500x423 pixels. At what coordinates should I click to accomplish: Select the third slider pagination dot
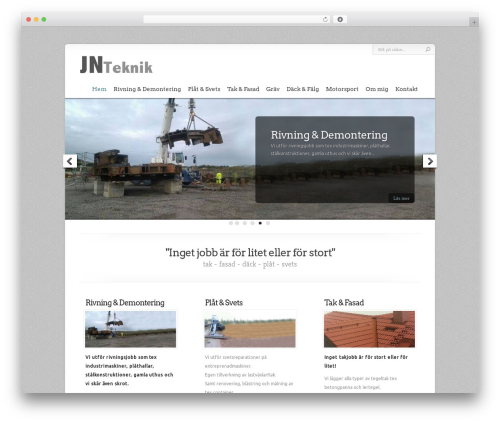tap(245, 223)
